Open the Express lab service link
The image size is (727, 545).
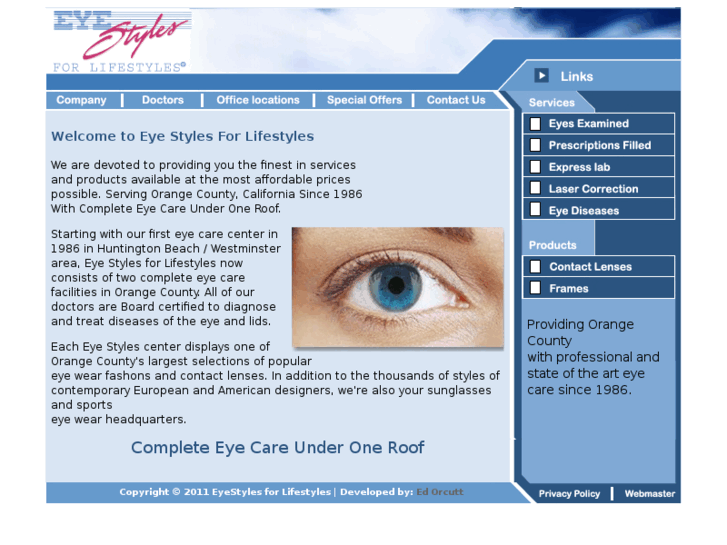579,167
